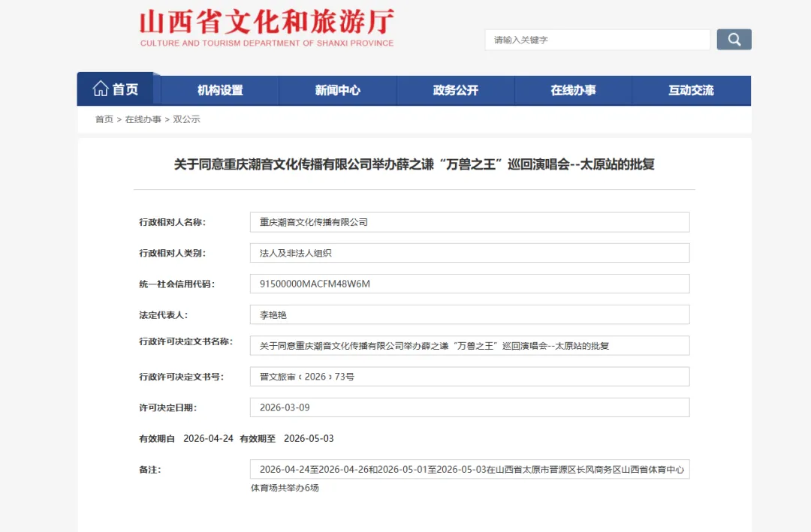Click the 行政相对人类别 label
The height and width of the screenshot is (532, 811).
[172, 253]
